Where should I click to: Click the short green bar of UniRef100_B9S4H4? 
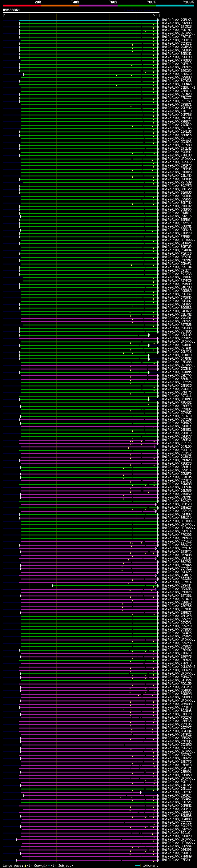pyautogui.click(x=105, y=586)
